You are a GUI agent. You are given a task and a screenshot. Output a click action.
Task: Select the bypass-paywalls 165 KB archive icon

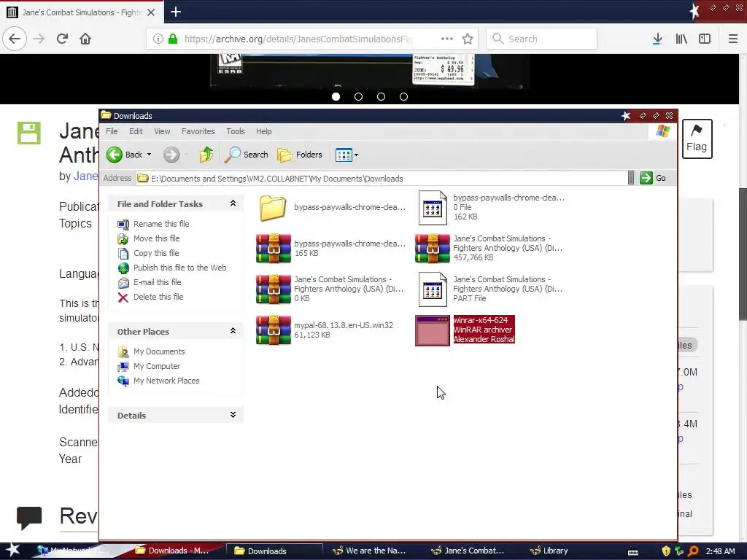coord(273,248)
